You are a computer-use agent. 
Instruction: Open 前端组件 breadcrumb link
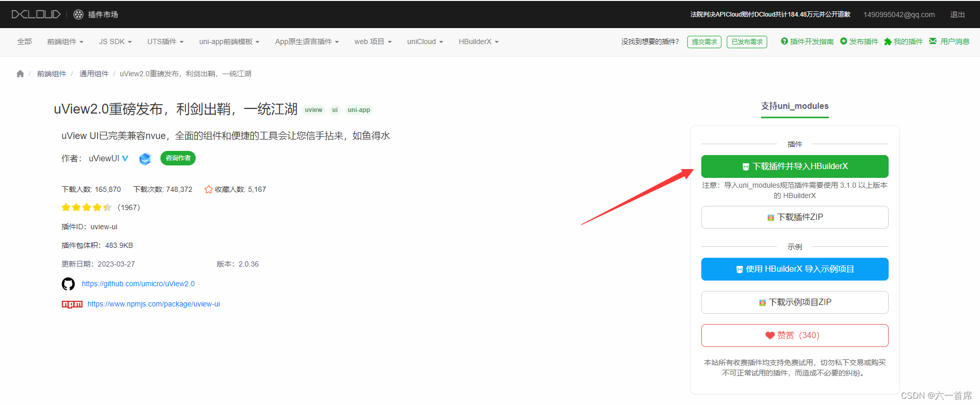51,74
